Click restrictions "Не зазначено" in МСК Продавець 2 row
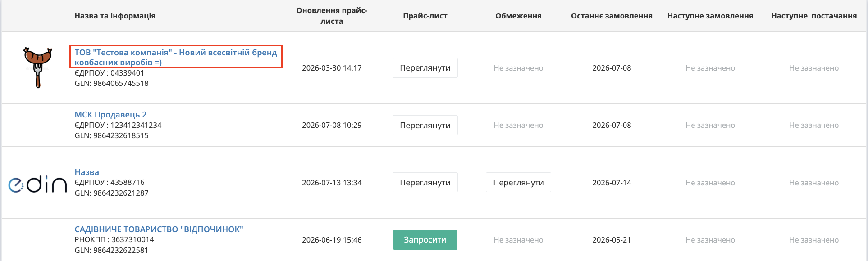The height and width of the screenshot is (261, 868). pyautogui.click(x=518, y=125)
